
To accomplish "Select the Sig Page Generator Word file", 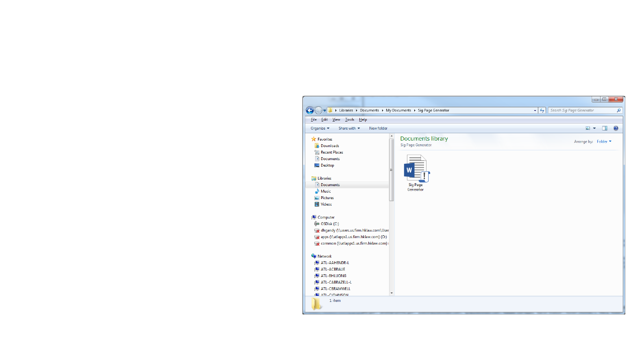I will click(x=416, y=173).
